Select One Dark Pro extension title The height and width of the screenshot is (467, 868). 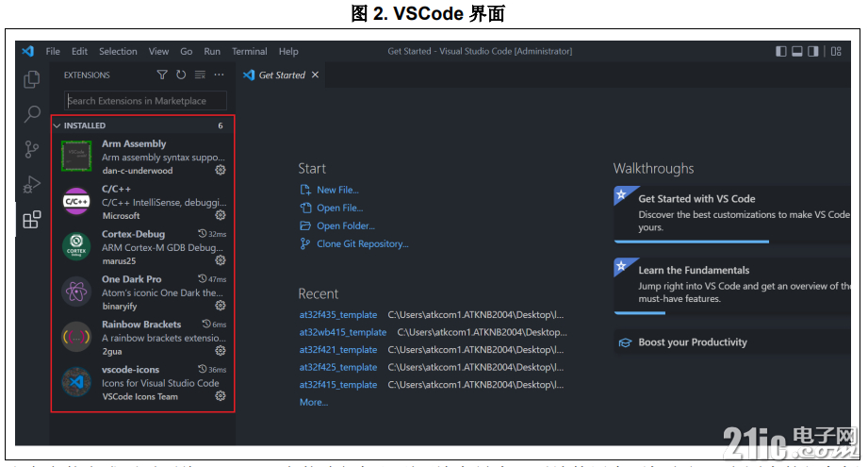point(132,279)
